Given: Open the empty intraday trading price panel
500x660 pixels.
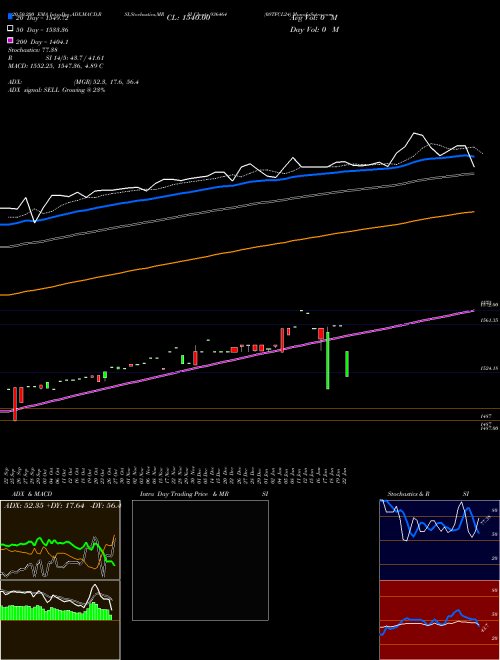Looking at the screenshot, I should pyautogui.click(x=200, y=560).
